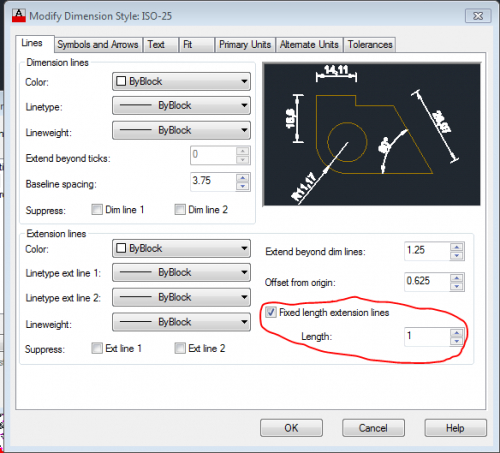Uncheck Fixed length extension lines
The image size is (500, 453).
click(x=271, y=312)
